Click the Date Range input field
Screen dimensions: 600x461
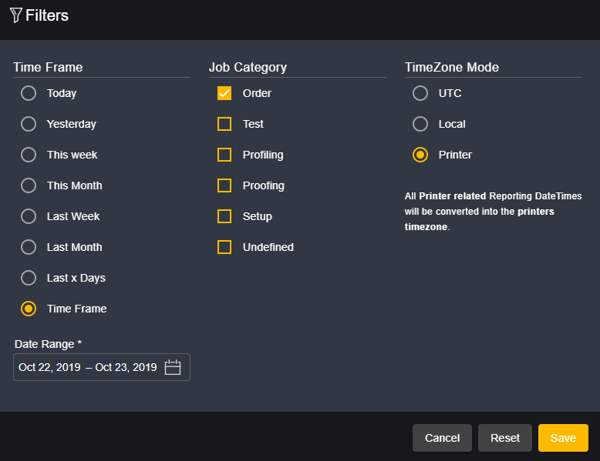coord(88,367)
